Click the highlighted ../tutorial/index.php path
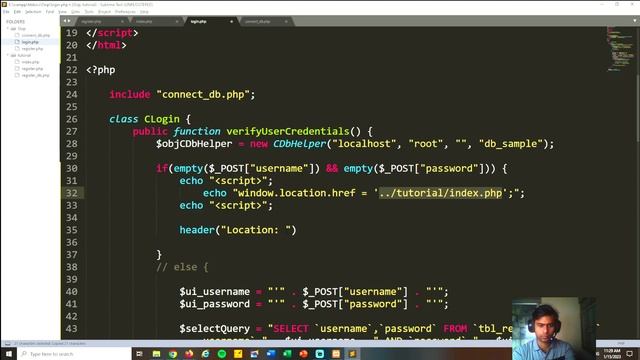The height and width of the screenshot is (360, 640). pyautogui.click(x=440, y=193)
